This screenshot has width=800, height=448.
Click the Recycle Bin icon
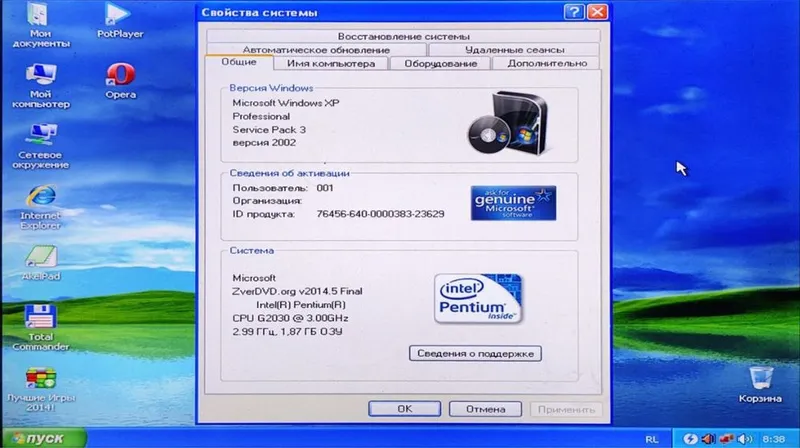coord(760,384)
